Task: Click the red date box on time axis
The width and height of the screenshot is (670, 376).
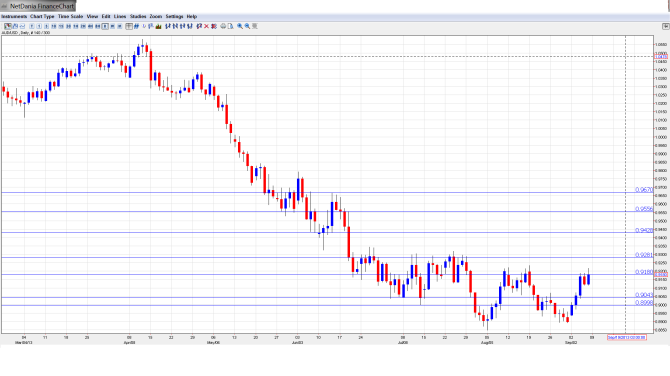Action: [x=626, y=337]
